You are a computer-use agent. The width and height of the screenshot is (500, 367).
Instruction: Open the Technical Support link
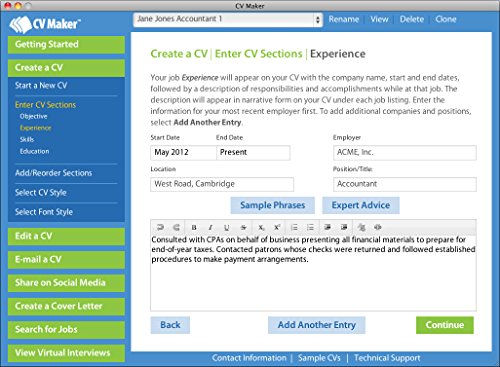[387, 358]
